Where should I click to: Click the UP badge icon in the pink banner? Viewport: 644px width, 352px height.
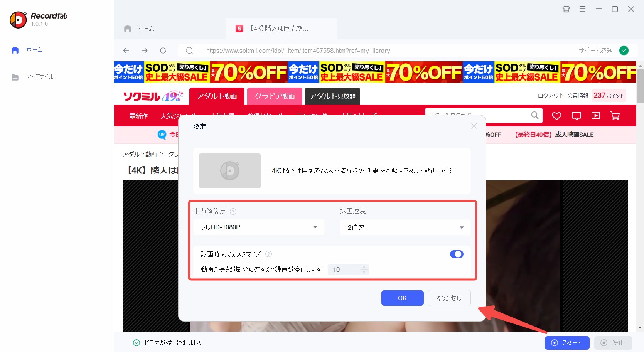pos(162,135)
